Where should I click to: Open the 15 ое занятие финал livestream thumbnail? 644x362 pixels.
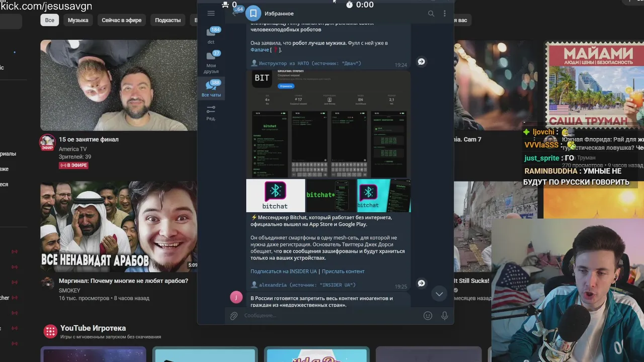(x=119, y=85)
